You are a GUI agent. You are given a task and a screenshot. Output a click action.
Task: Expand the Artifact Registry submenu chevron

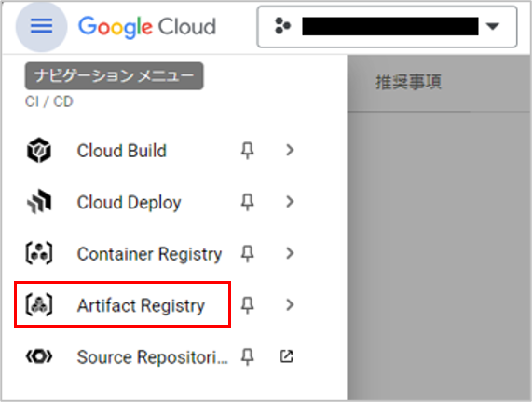click(290, 304)
